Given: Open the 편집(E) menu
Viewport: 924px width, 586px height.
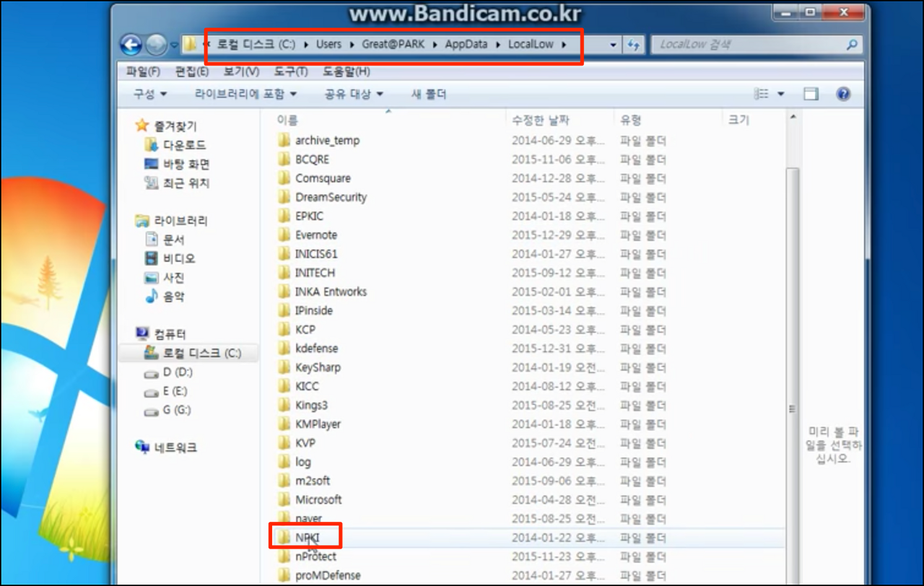Looking at the screenshot, I should coord(192,71).
